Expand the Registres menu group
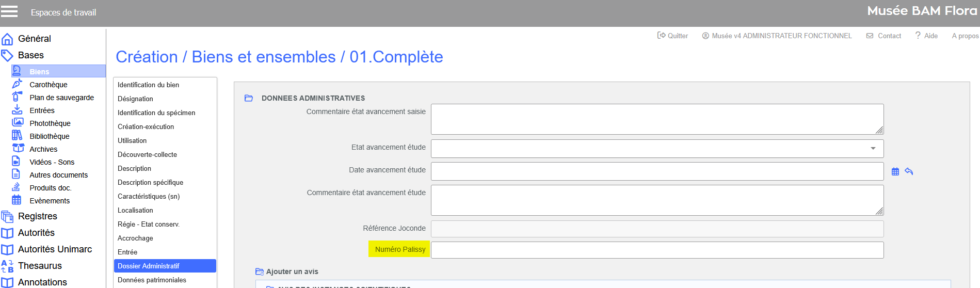The height and width of the screenshot is (288, 980). 37,216
